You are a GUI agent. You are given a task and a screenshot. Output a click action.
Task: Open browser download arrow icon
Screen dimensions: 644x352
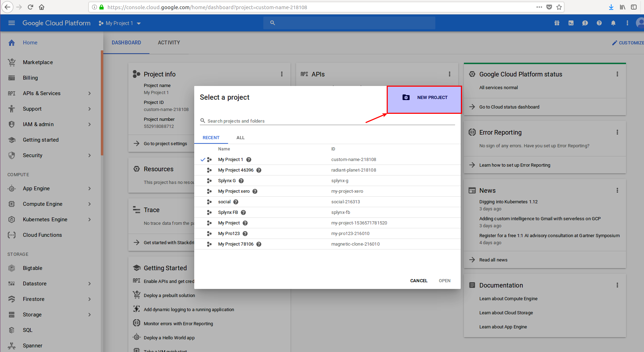(611, 7)
